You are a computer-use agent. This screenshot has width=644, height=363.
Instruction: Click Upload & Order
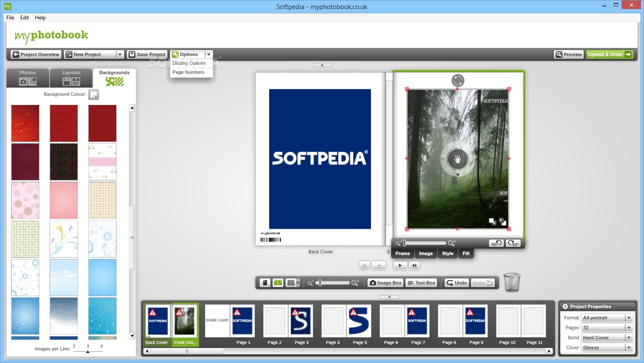pyautogui.click(x=609, y=54)
